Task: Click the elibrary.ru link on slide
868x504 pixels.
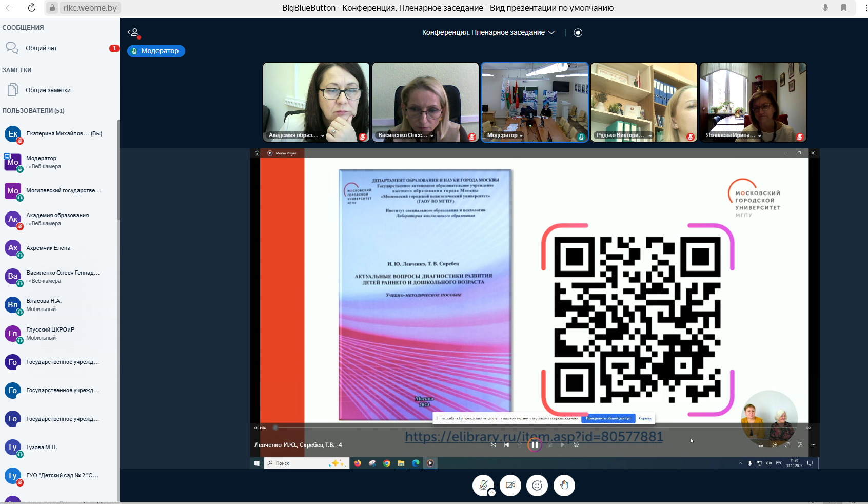Action: 534,436
